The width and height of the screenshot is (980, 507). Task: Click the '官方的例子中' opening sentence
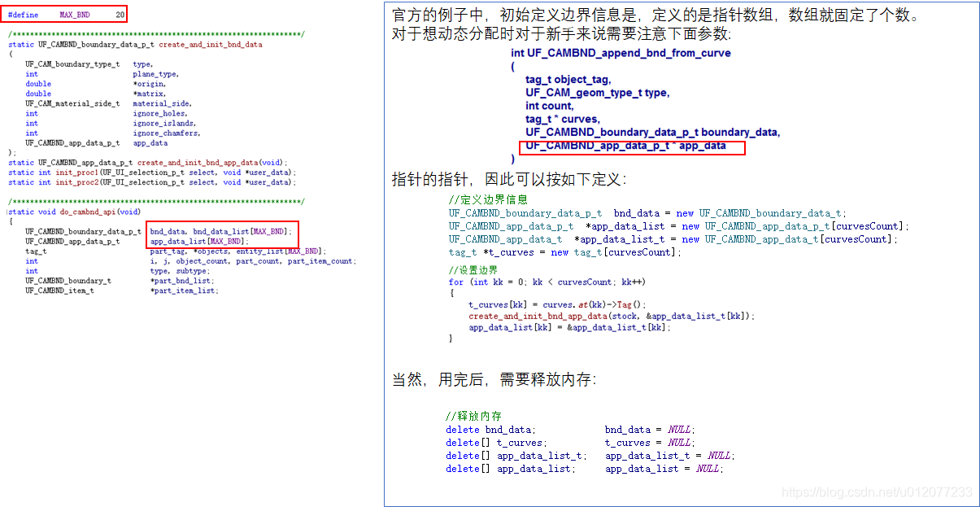(656, 16)
